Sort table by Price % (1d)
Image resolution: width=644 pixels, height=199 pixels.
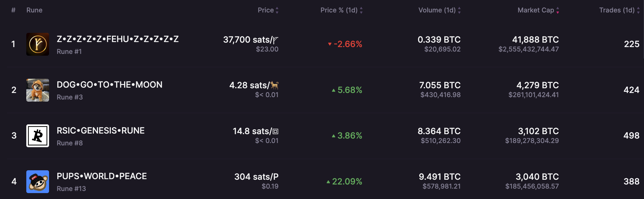pyautogui.click(x=361, y=10)
